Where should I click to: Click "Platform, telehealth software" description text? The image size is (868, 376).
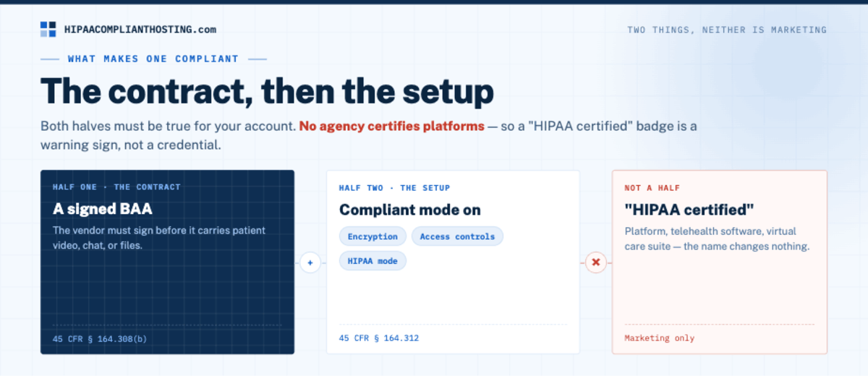(717, 239)
